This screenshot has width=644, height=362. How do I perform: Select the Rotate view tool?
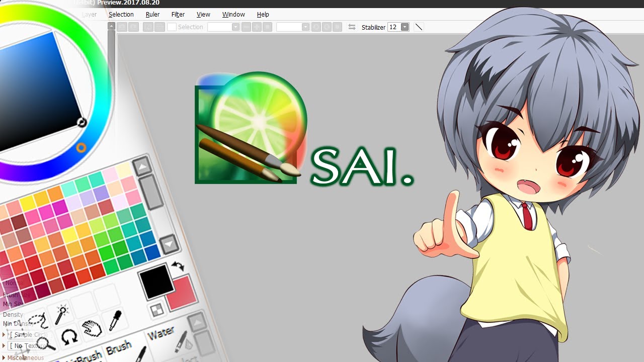click(x=69, y=336)
